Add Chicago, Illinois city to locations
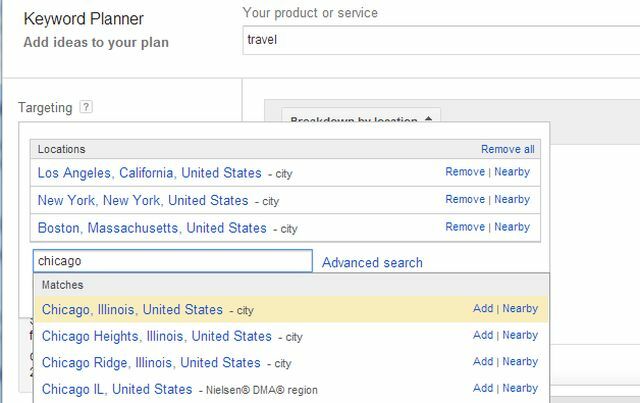640x403 pixels. tap(483, 308)
